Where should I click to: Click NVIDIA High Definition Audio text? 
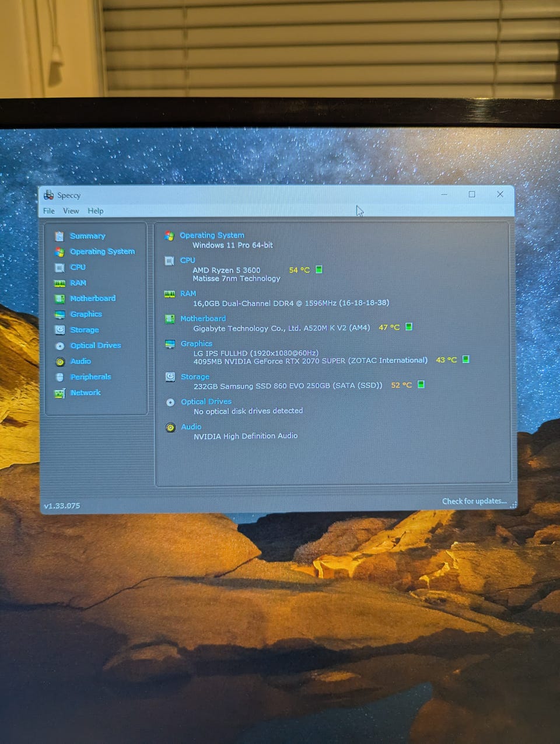point(246,436)
